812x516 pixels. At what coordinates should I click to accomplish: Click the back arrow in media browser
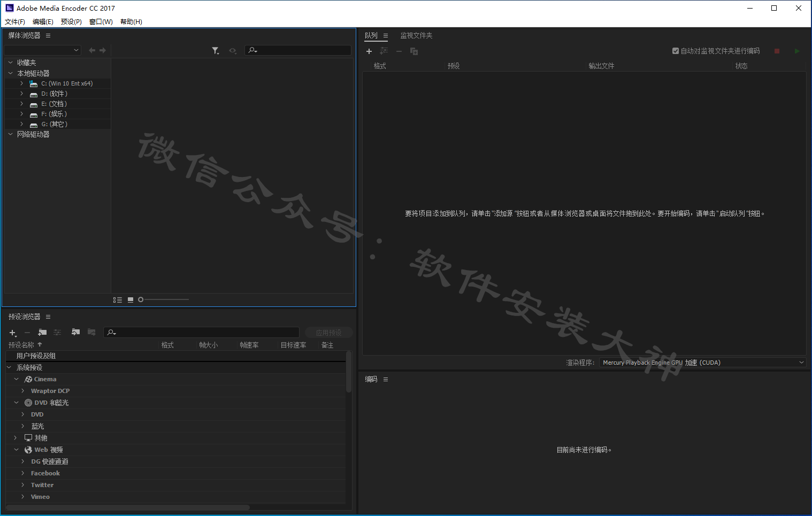(92, 50)
